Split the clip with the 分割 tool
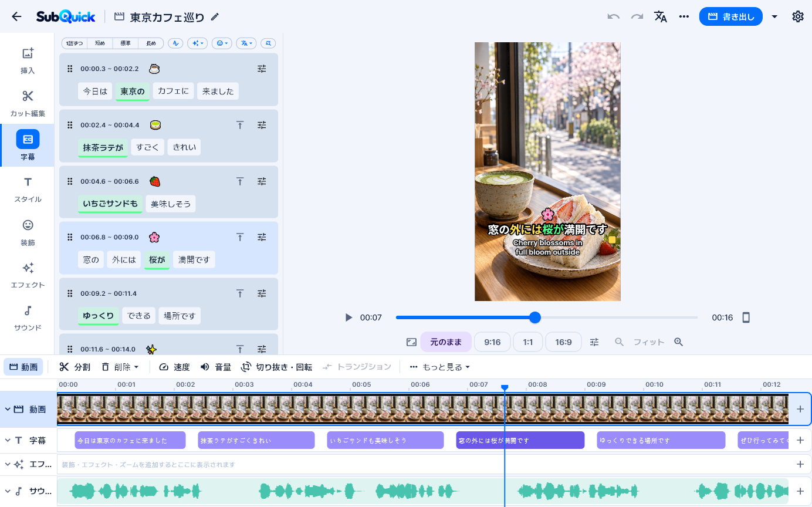 point(75,367)
